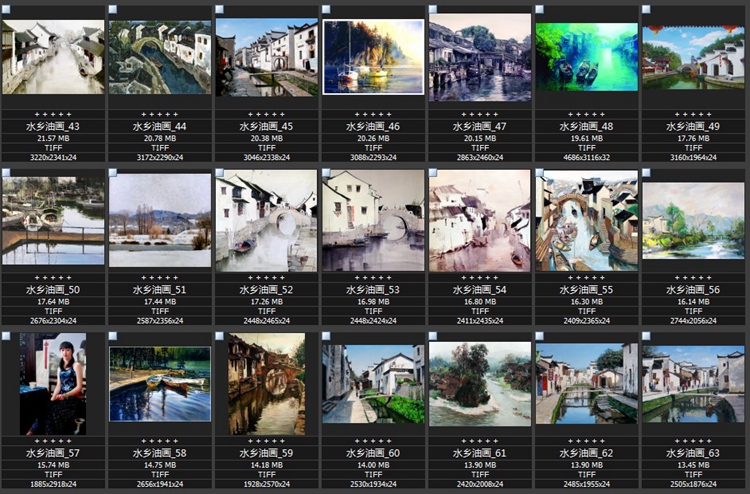The image size is (750, 494).
Task: Click the file name 水乡油画_63
Action: click(693, 453)
